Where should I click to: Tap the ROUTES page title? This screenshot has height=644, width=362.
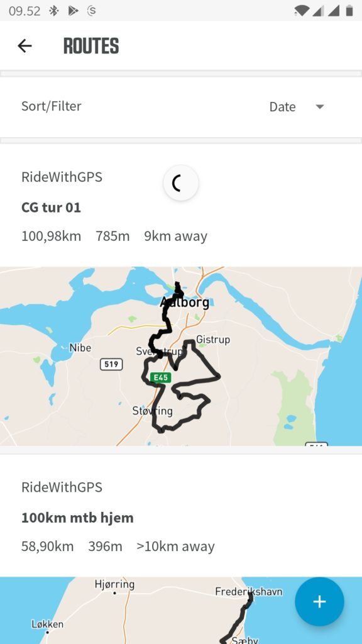click(91, 45)
